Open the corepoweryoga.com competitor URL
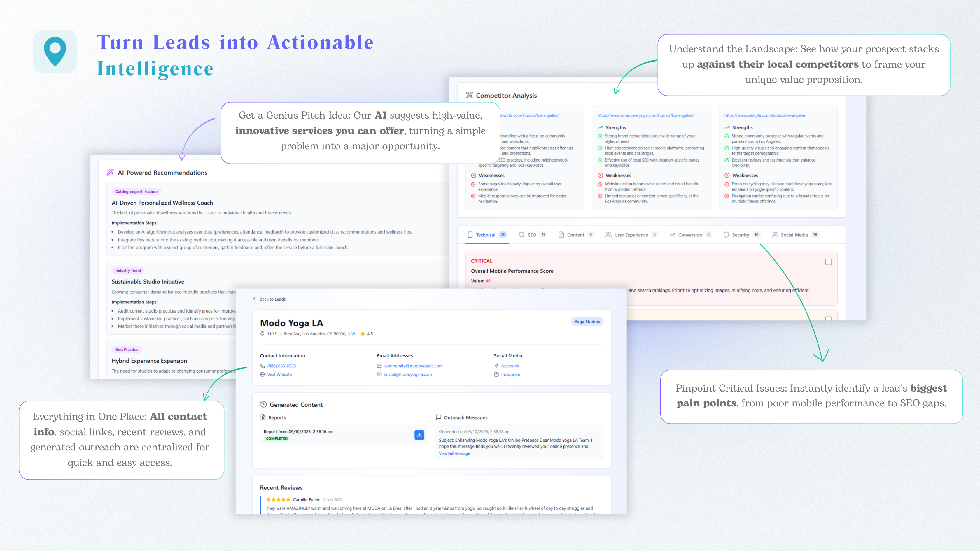 645,115
